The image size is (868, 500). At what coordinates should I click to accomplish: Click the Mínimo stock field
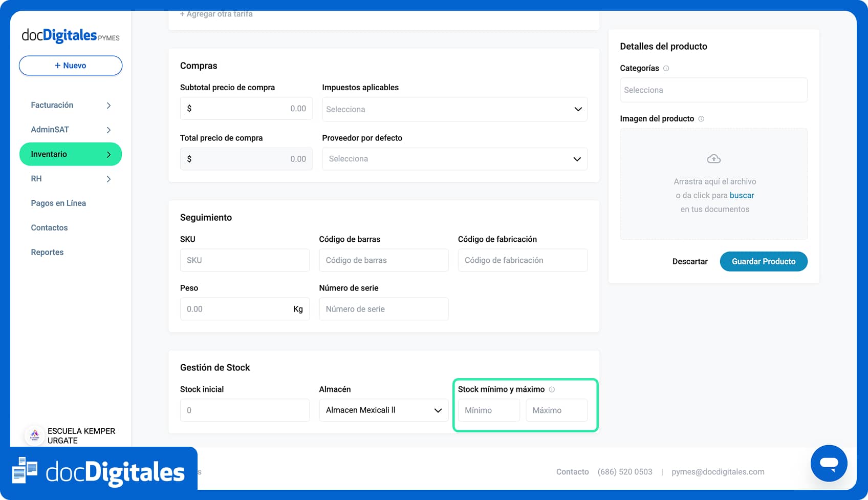coord(489,410)
